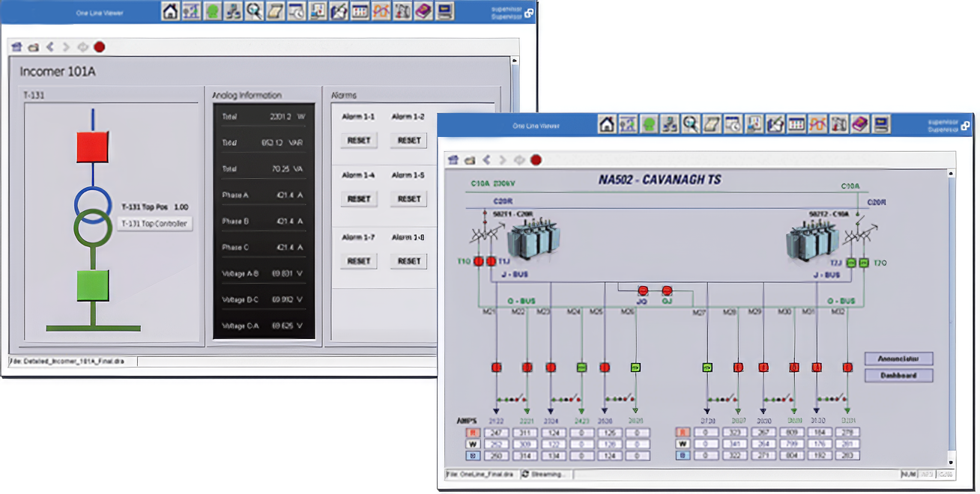Screen dimensions: 980x494
Task: Click the Home icon in Incomer 101A window toolbar
Action: click(x=170, y=11)
